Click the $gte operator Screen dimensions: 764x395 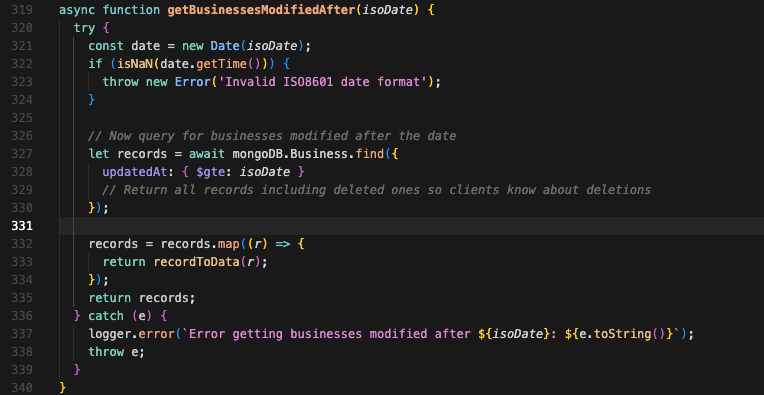[210, 172]
